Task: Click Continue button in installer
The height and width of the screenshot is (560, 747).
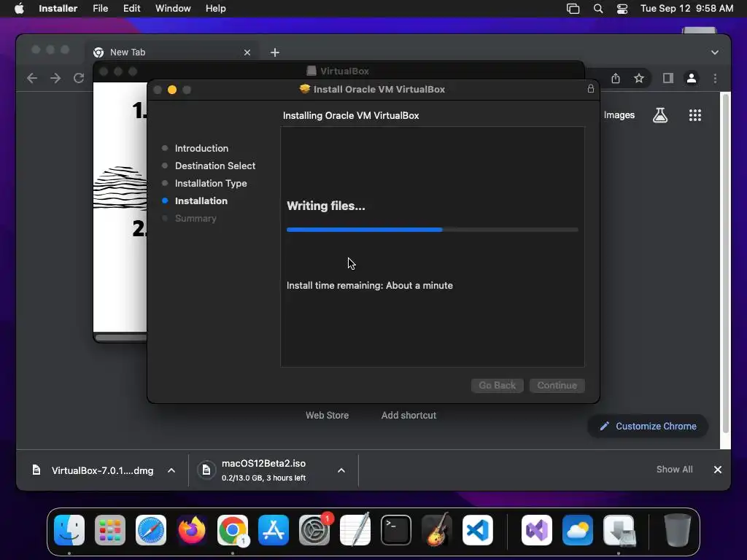Action: 557,385
